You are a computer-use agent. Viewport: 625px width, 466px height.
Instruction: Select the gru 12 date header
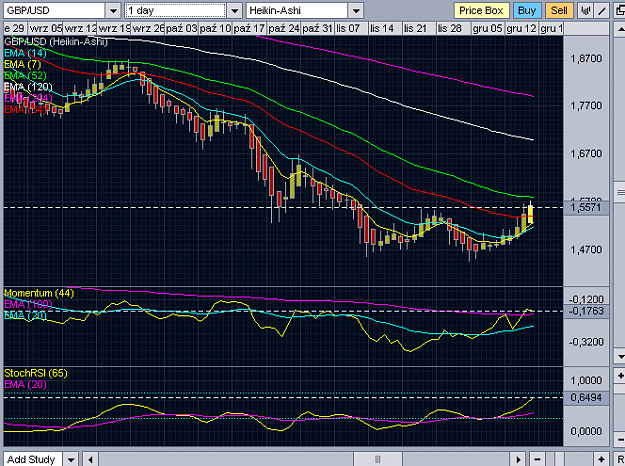tap(521, 29)
